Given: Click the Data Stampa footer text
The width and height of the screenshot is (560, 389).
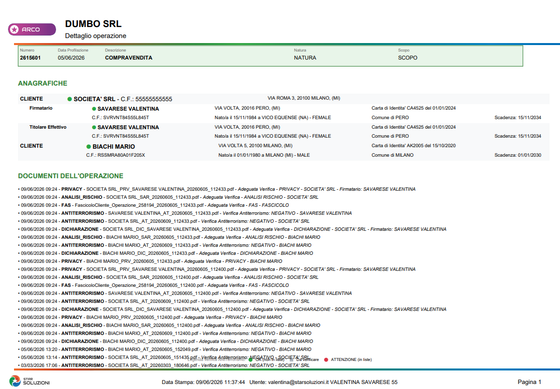Looking at the screenshot, I should pyautogui.click(x=203, y=382).
